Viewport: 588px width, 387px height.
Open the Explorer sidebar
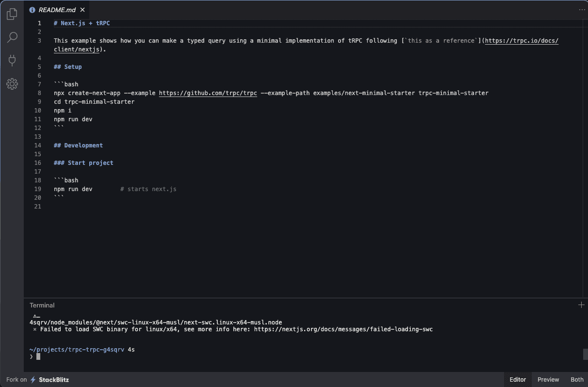[x=12, y=14]
